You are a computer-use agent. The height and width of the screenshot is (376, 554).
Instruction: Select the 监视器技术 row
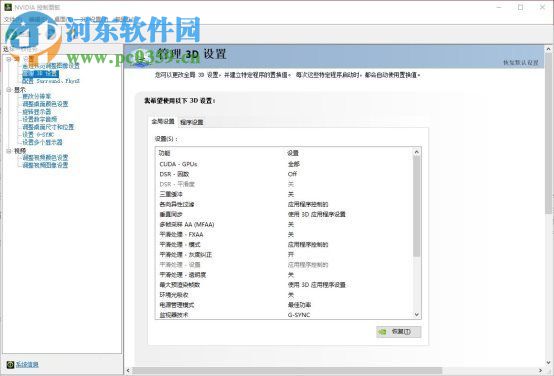(284, 315)
